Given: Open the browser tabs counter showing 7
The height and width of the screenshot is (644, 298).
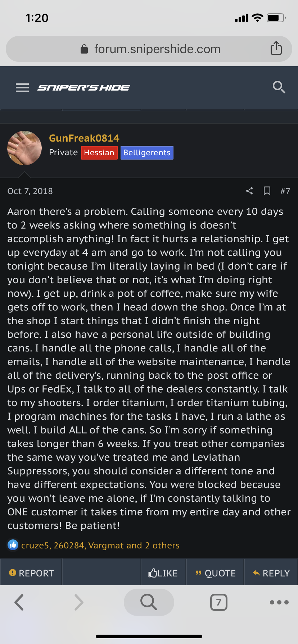Looking at the screenshot, I should point(218,602).
